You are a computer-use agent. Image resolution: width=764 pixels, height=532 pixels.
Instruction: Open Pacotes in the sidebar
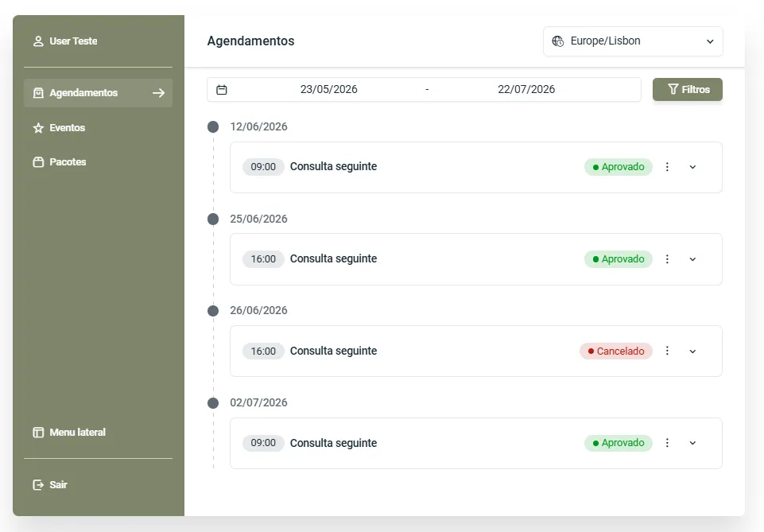coord(98,162)
